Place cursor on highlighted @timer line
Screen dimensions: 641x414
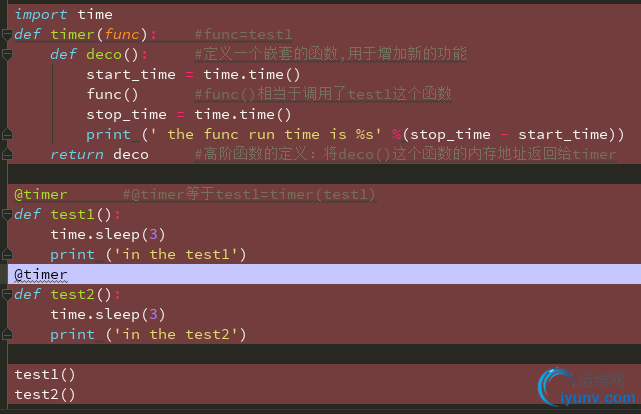click(x=42, y=274)
